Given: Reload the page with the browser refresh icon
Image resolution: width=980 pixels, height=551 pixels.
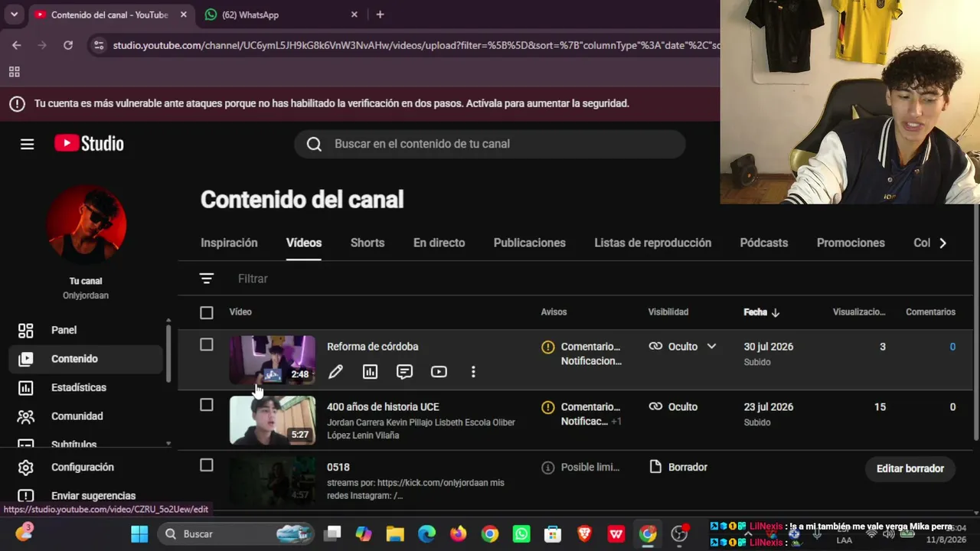Looking at the screenshot, I should 68,45.
